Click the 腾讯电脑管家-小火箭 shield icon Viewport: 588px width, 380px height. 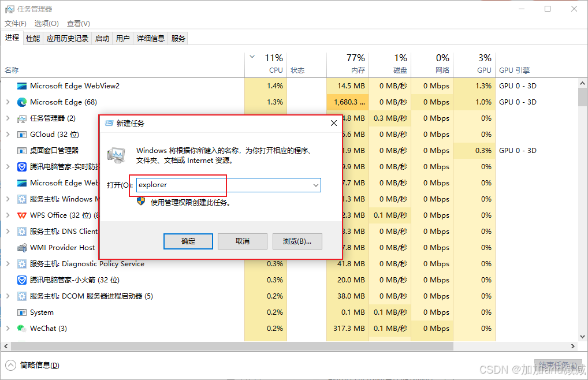pyautogui.click(x=22, y=280)
